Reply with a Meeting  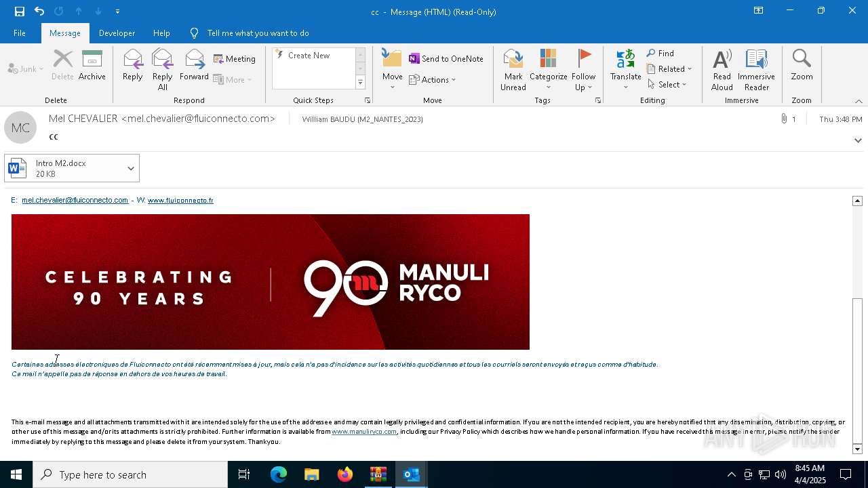point(235,59)
